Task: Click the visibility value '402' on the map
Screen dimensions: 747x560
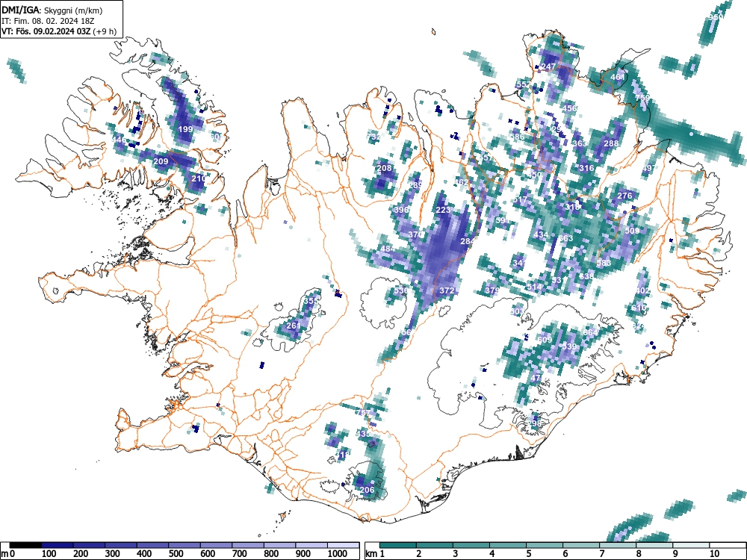Action: [x=642, y=291]
